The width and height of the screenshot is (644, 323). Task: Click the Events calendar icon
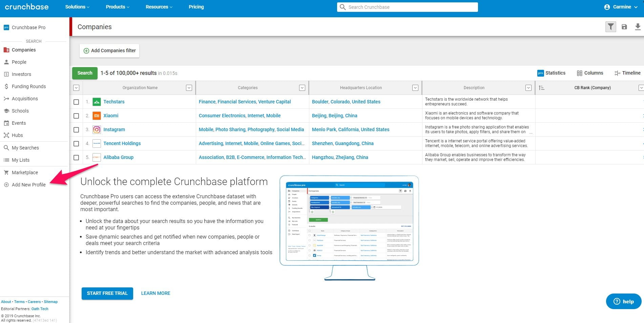6,123
